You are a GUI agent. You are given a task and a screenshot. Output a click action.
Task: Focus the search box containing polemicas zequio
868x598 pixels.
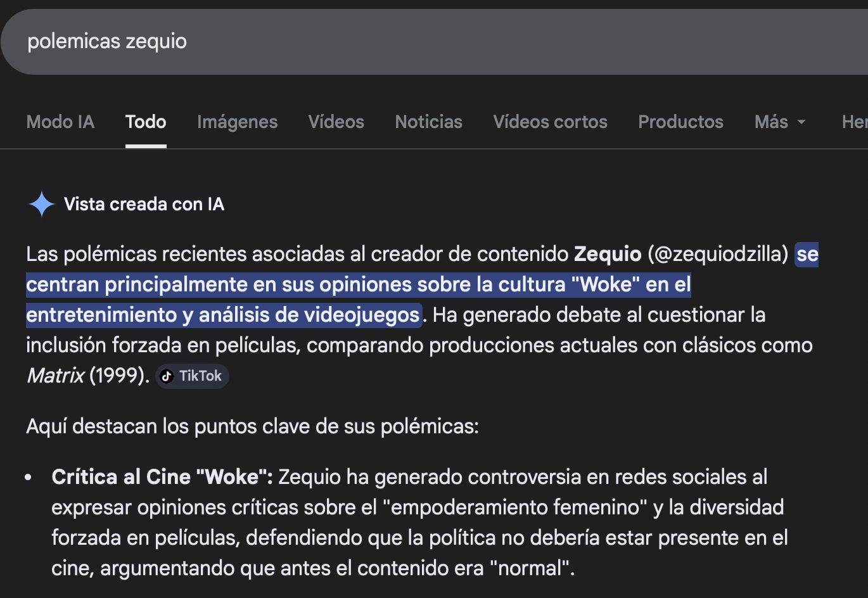pyautogui.click(x=380, y=42)
